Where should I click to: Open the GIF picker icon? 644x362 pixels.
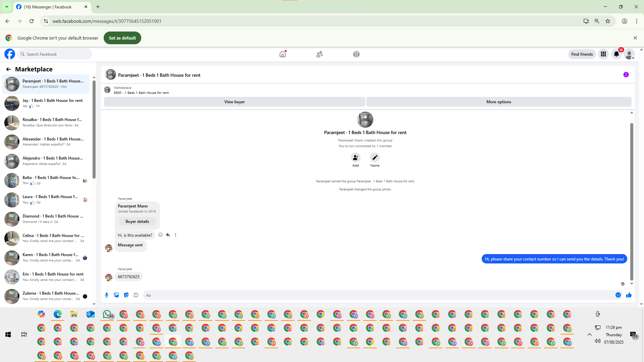point(136,295)
